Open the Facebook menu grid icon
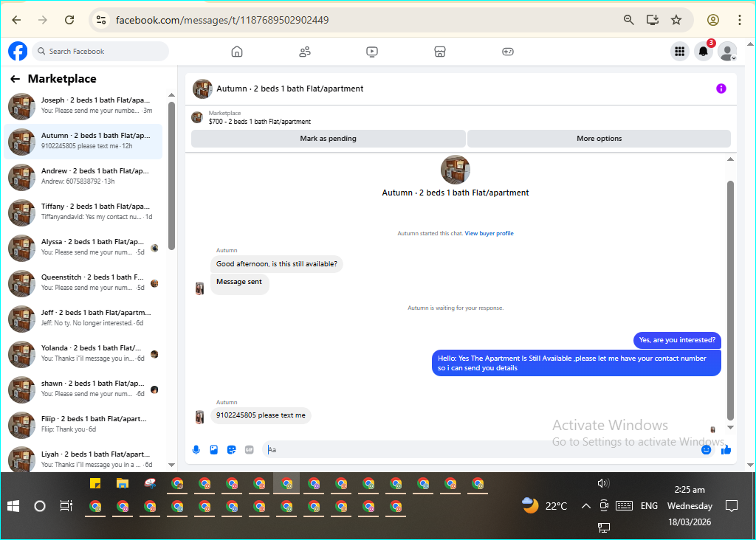 pos(680,51)
